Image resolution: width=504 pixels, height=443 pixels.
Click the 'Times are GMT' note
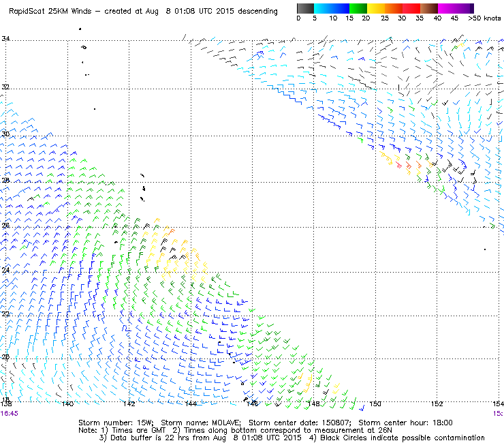138,431
